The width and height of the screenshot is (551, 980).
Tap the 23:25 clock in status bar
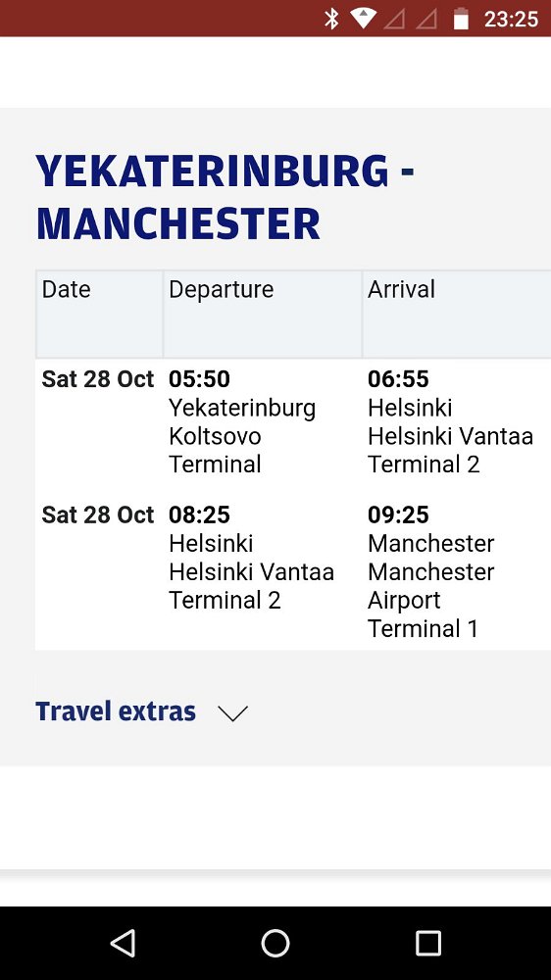[x=511, y=20]
